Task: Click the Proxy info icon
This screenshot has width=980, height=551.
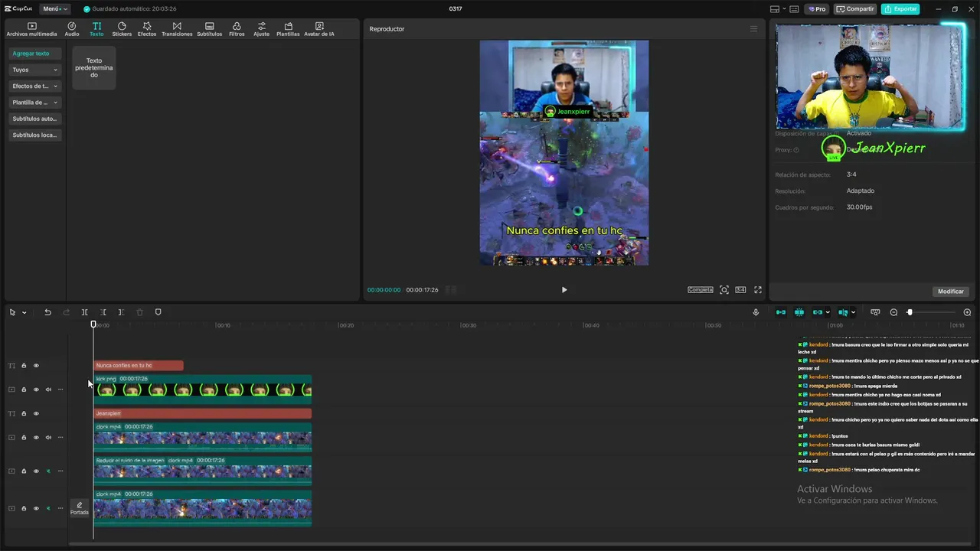Action: click(796, 150)
